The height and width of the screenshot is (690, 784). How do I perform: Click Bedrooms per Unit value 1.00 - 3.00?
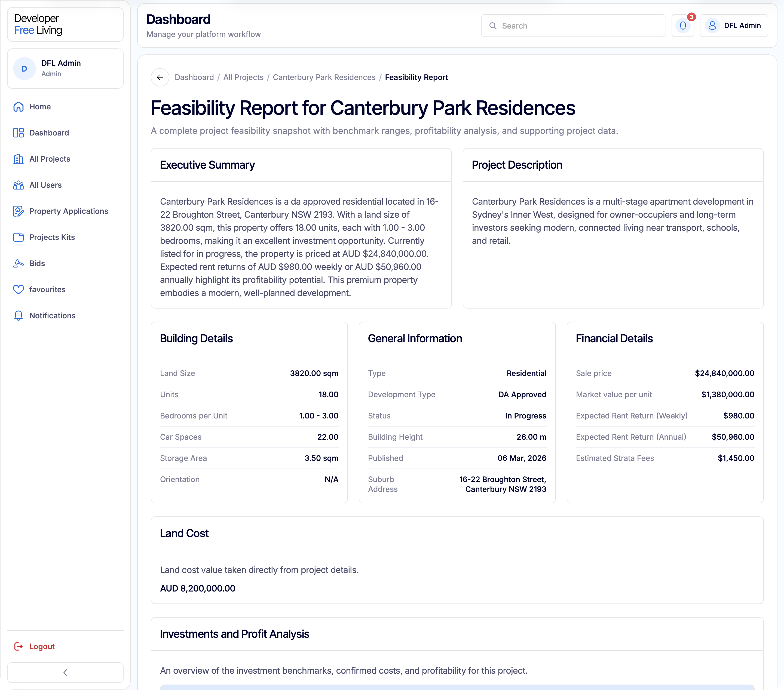(318, 416)
